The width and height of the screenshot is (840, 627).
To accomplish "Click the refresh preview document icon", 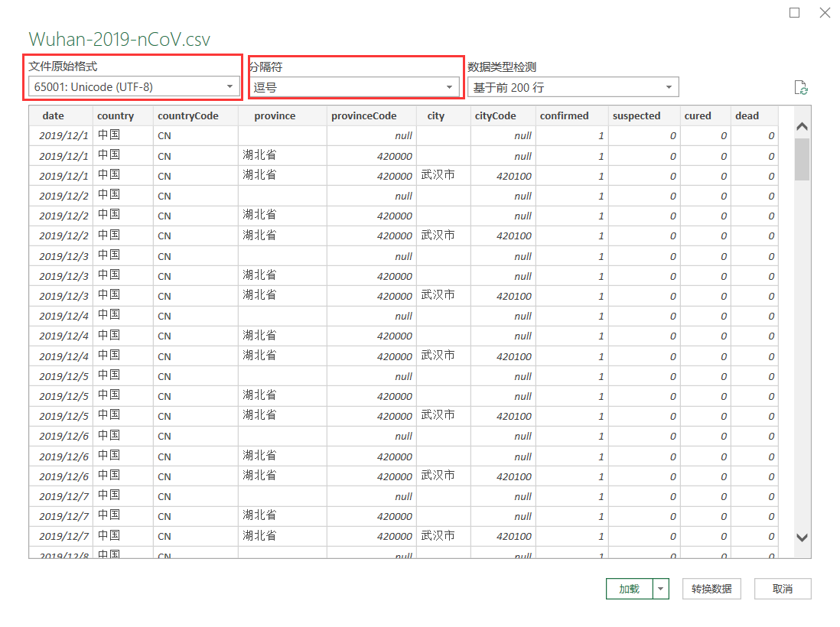I will (801, 87).
